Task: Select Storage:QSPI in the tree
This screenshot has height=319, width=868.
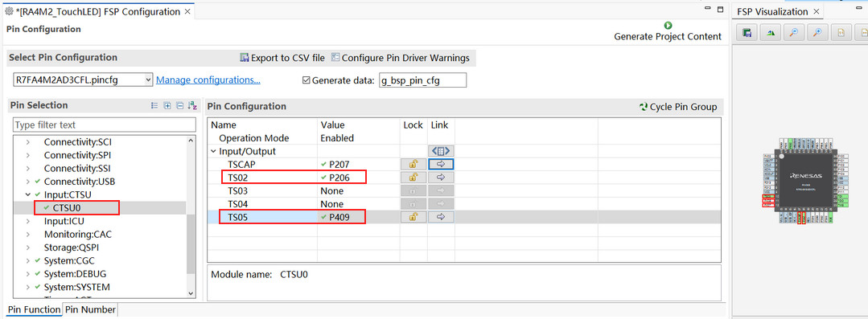Action: [72, 247]
